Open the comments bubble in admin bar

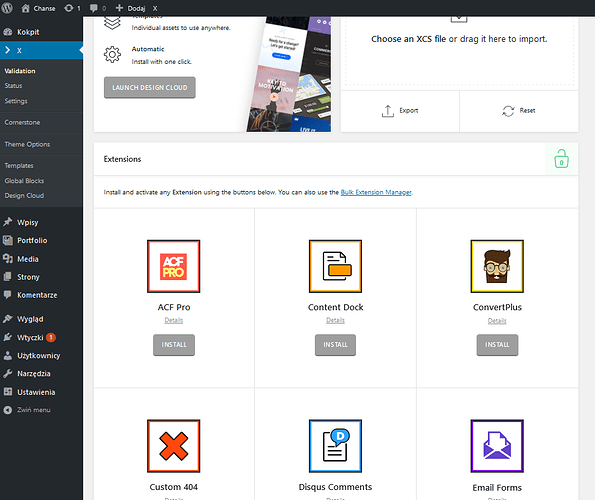(x=98, y=8)
